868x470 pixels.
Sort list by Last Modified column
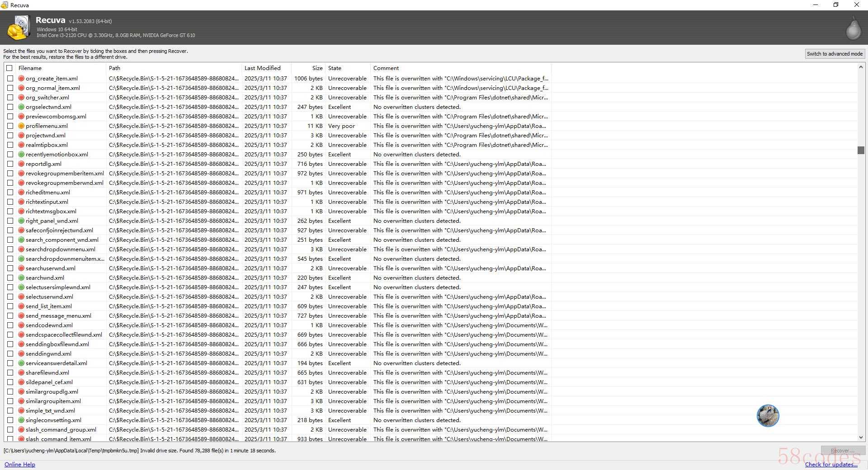coord(267,68)
